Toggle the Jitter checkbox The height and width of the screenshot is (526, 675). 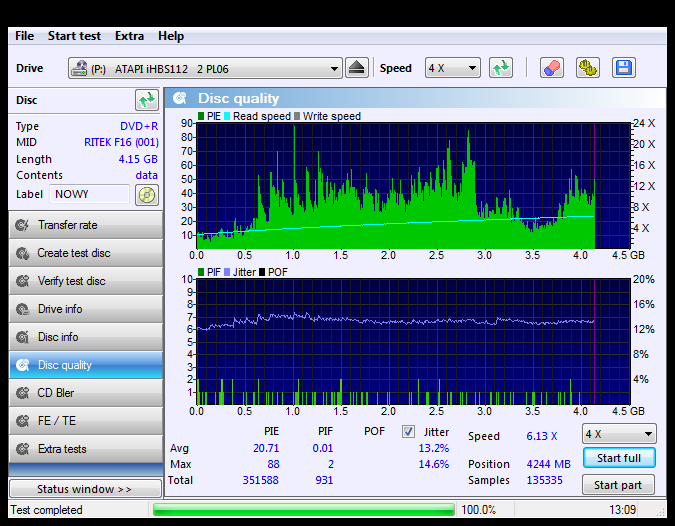[408, 431]
